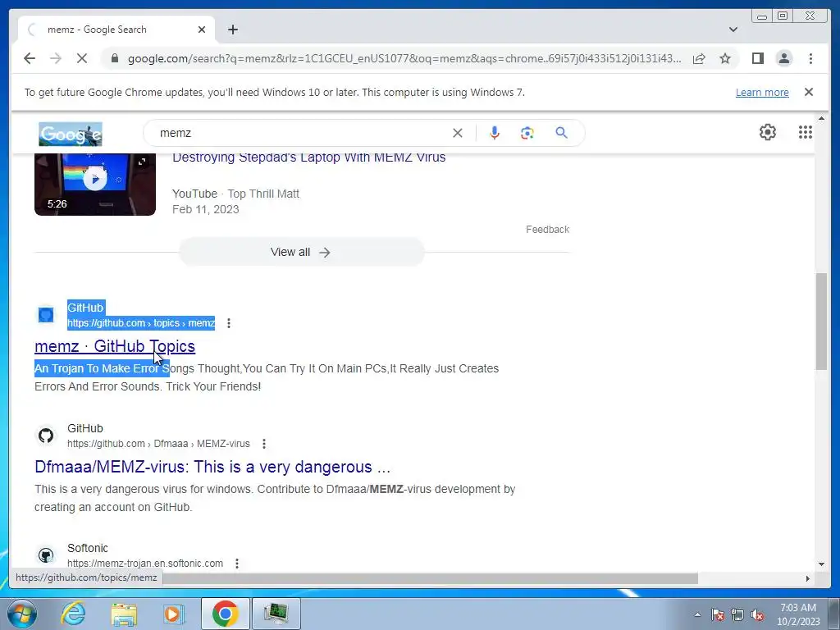The image size is (840, 630).
Task: Click GitHub topics result favicon
Action: [46, 314]
